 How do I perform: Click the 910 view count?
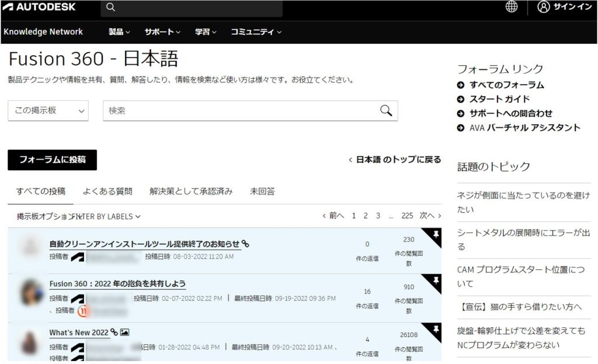408,287
